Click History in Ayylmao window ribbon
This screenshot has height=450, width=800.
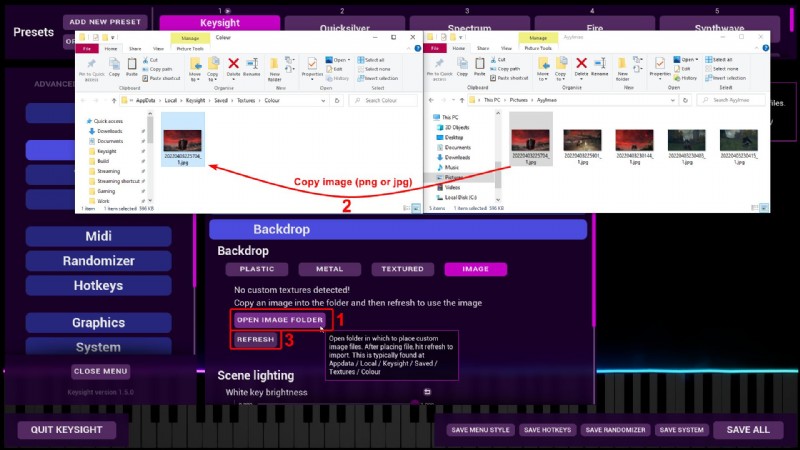click(686, 78)
